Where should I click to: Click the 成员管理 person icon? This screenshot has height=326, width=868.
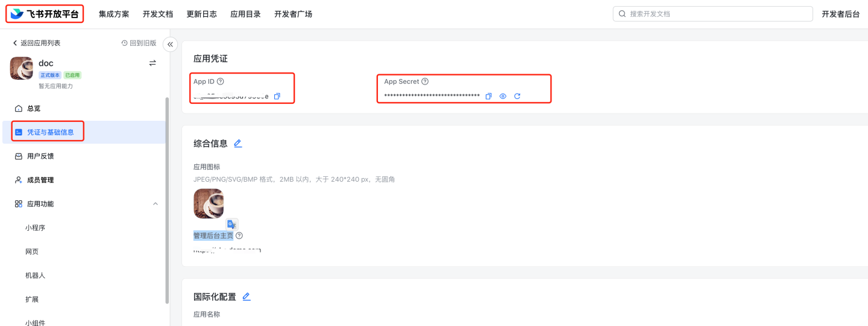[18, 180]
